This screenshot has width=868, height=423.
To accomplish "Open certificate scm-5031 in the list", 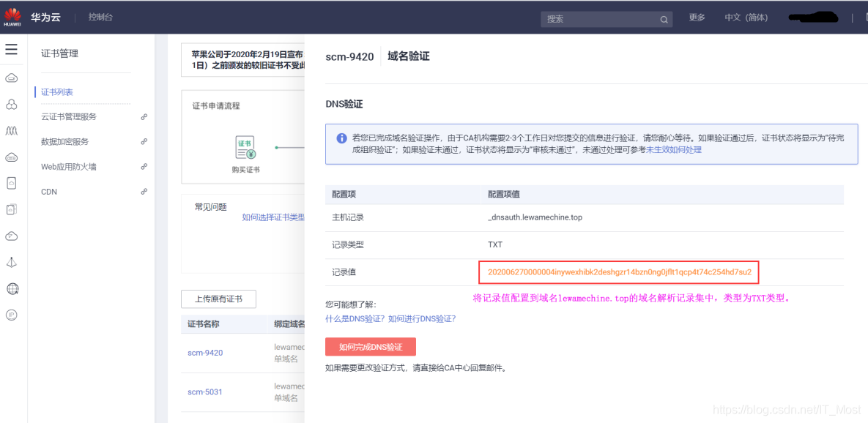I will 205,392.
